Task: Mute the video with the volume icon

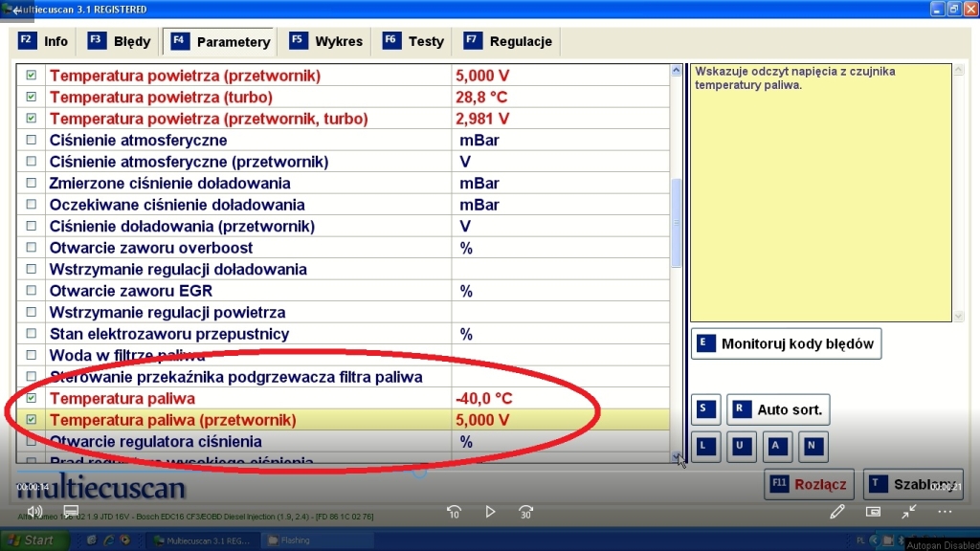Action: [x=35, y=512]
